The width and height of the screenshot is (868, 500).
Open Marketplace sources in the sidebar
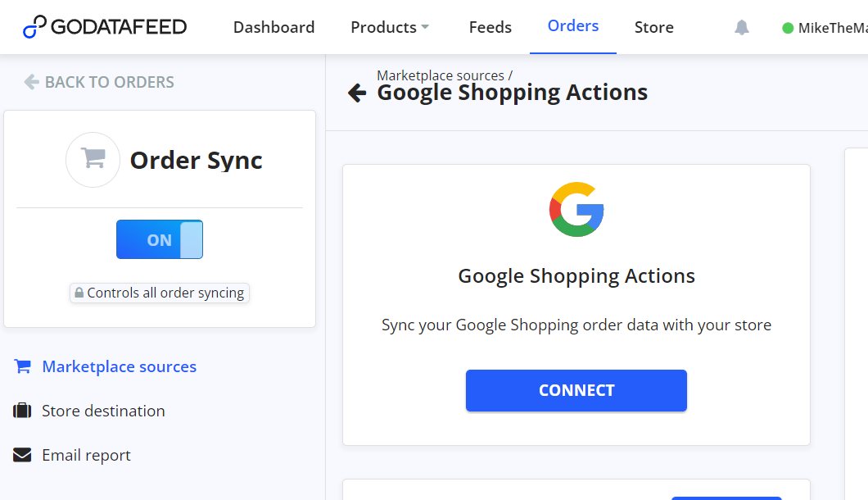coord(105,366)
